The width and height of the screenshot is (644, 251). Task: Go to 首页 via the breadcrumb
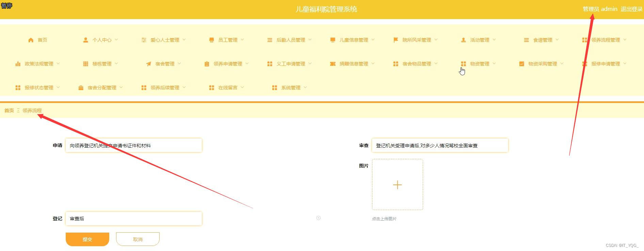coord(9,110)
